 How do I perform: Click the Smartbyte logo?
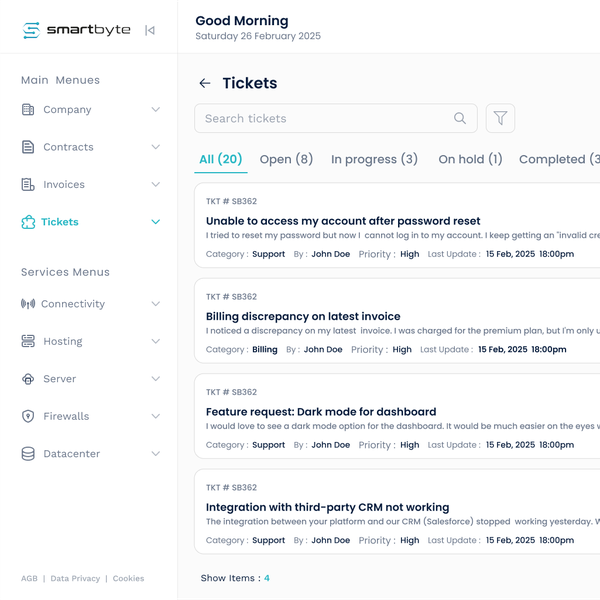[x=77, y=30]
